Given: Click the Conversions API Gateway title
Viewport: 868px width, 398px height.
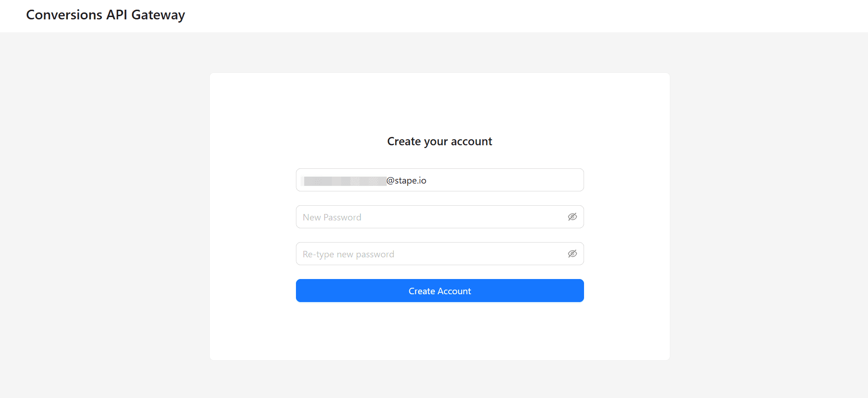Looking at the screenshot, I should point(106,15).
